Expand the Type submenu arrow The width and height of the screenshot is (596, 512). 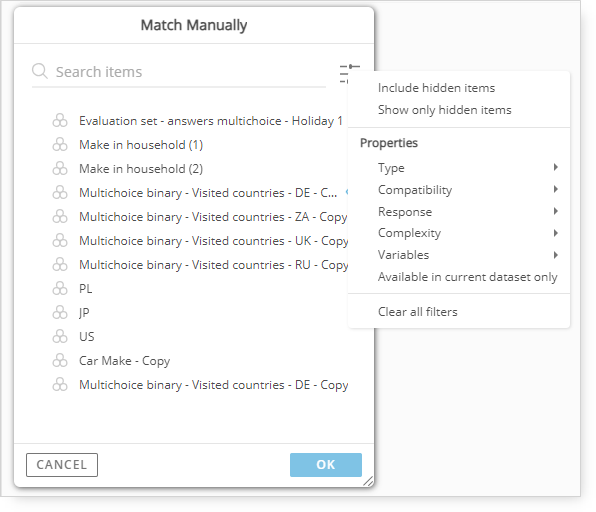[556, 167]
